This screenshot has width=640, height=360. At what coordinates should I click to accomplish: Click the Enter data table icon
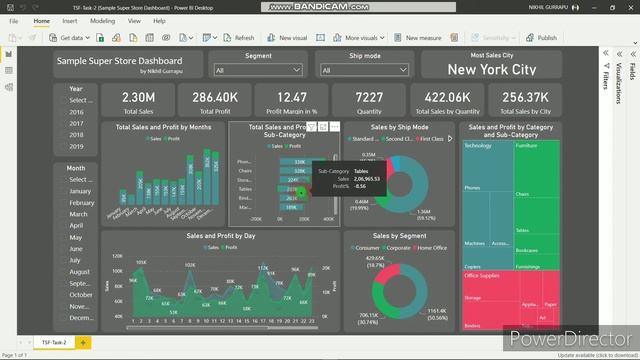[x=149, y=38]
